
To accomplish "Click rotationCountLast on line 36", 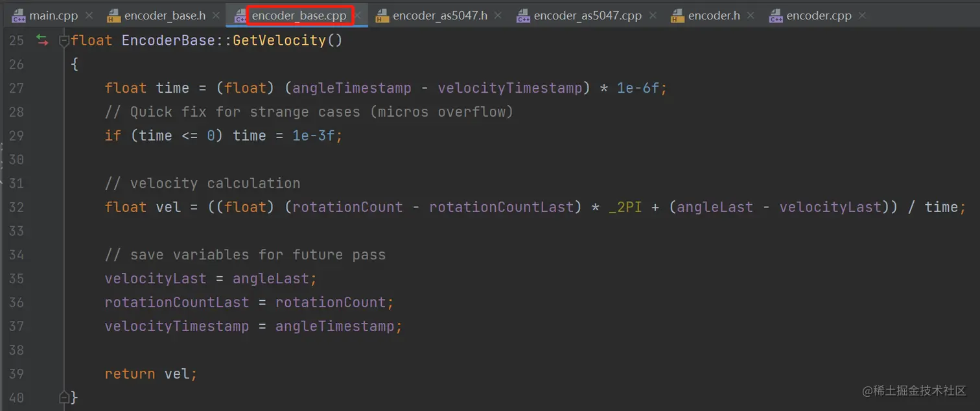I will (x=177, y=302).
